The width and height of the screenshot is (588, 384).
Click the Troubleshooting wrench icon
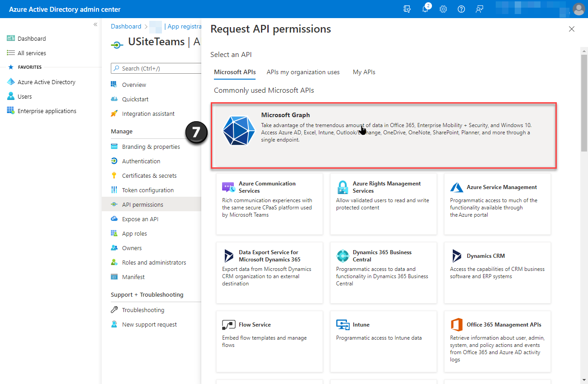[x=114, y=310]
